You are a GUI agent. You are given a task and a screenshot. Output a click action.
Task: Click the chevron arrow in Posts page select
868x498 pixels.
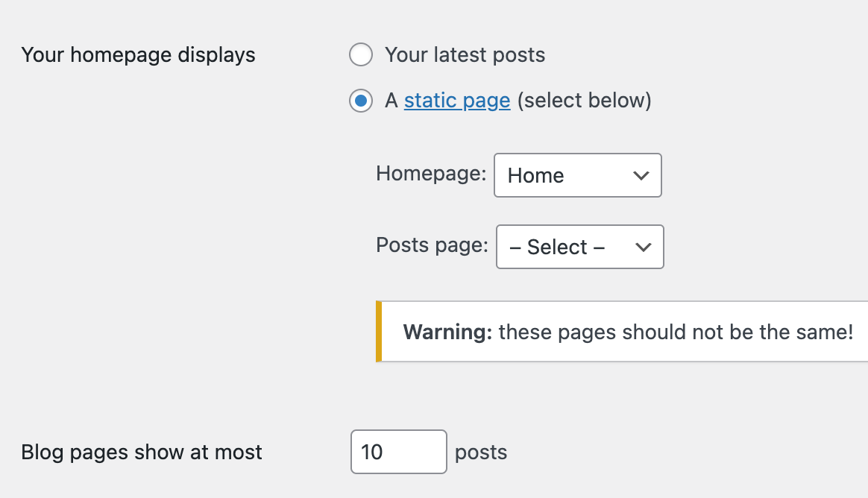(x=642, y=248)
